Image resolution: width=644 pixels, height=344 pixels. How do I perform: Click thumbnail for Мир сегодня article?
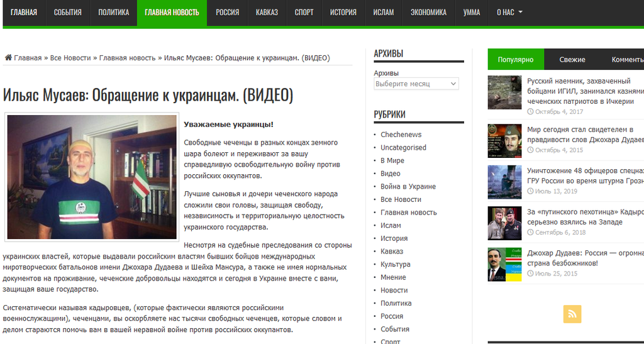tap(504, 141)
